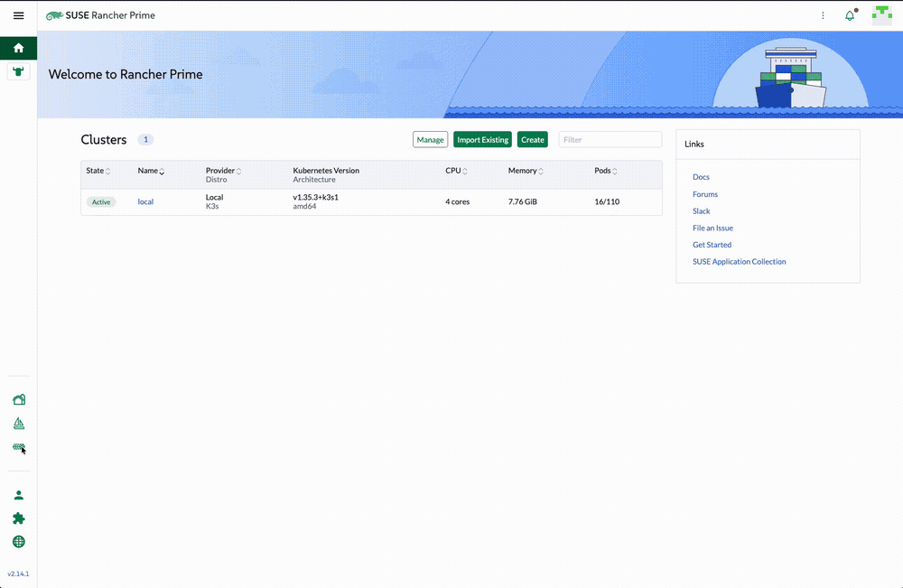
Task: Open the Docs link
Action: pyautogui.click(x=701, y=177)
